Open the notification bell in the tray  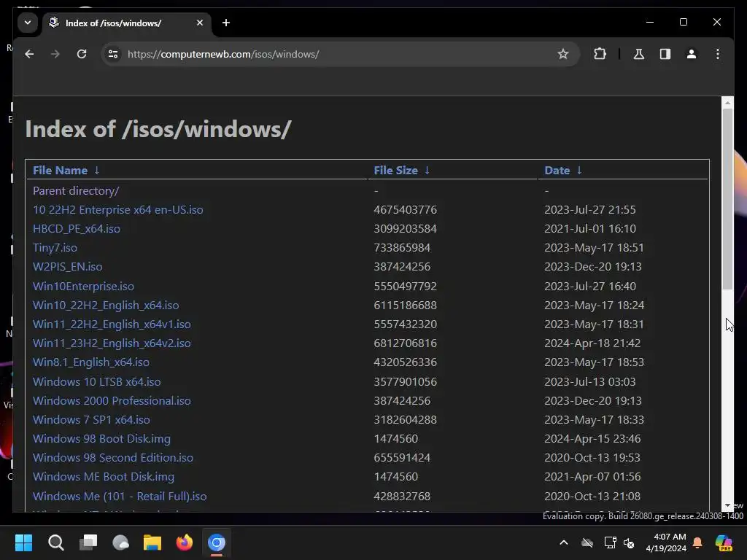(697, 542)
